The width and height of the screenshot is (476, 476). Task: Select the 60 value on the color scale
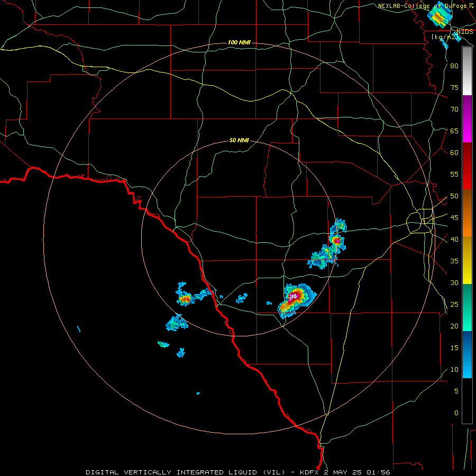(454, 153)
